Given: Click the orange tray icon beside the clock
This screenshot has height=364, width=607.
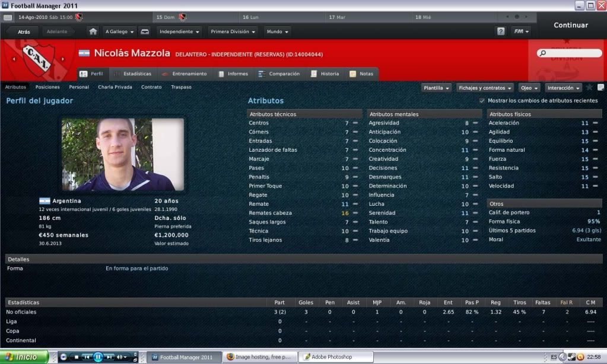Looking at the screenshot, I should (580, 357).
